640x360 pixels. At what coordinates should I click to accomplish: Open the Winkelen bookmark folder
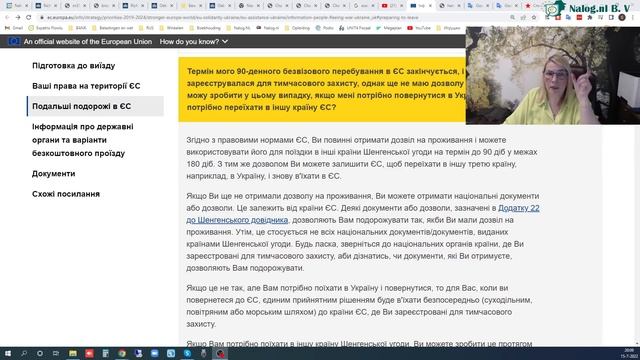pos(171,28)
